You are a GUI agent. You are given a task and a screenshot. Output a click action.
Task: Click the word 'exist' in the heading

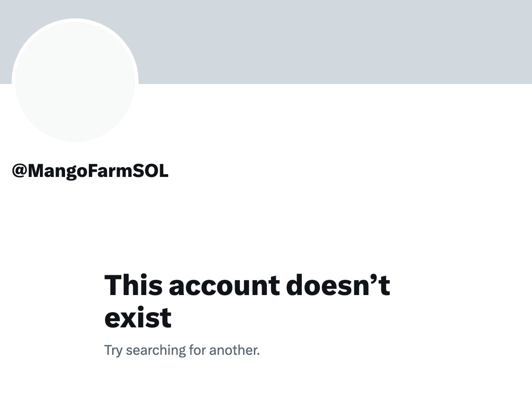tap(138, 318)
